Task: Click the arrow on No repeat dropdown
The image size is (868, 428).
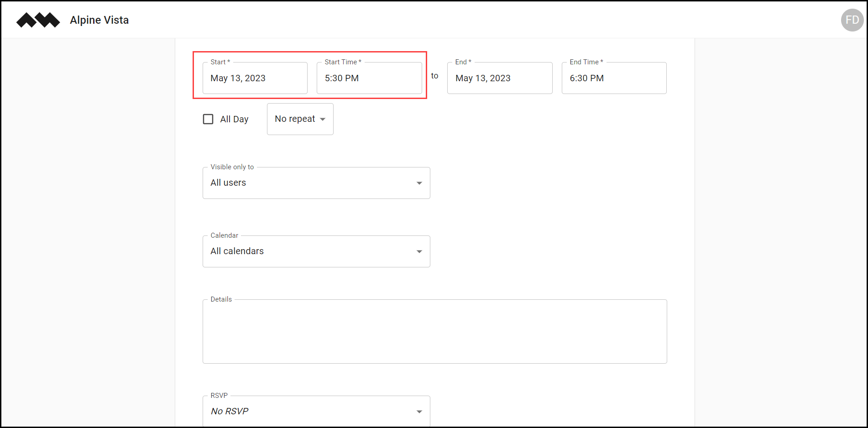Action: [x=323, y=120]
